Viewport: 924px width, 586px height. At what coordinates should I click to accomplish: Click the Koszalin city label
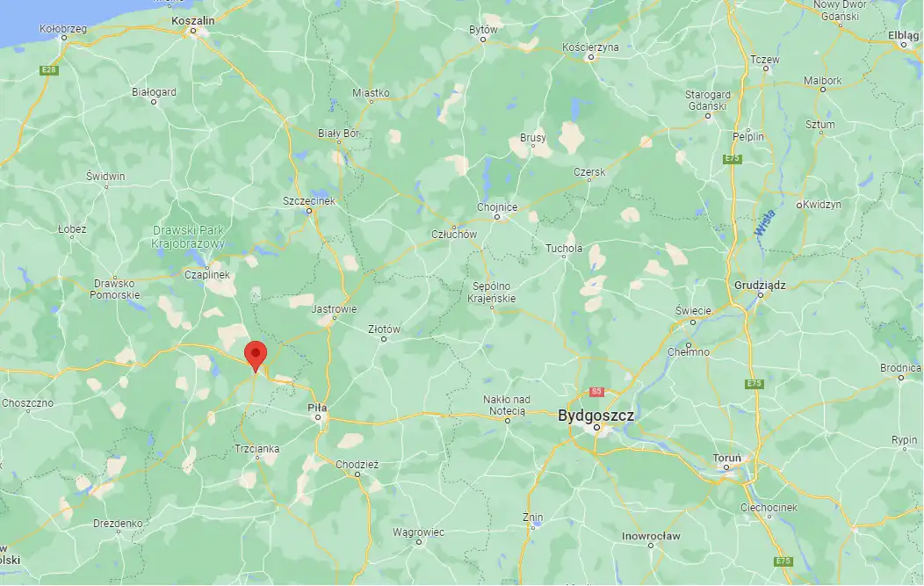(193, 20)
